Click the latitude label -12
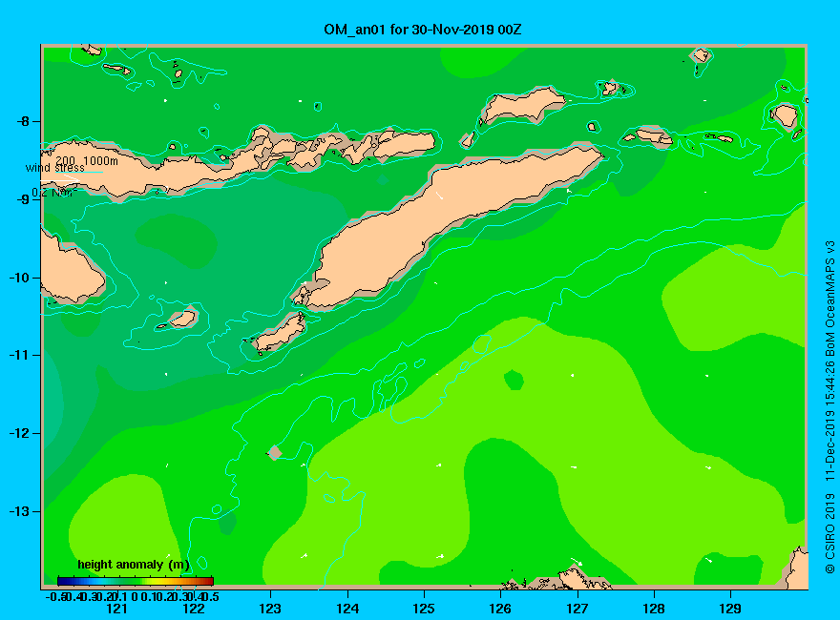 [20, 433]
